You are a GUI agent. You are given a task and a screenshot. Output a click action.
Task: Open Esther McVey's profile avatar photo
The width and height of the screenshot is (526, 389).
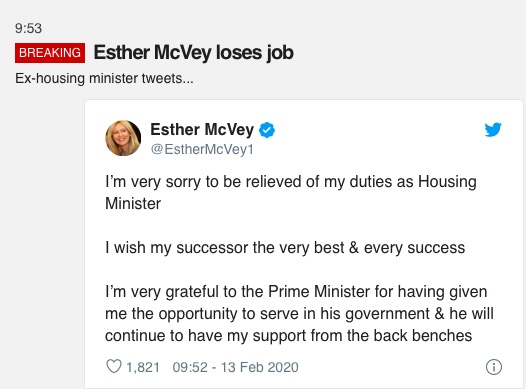click(123, 138)
